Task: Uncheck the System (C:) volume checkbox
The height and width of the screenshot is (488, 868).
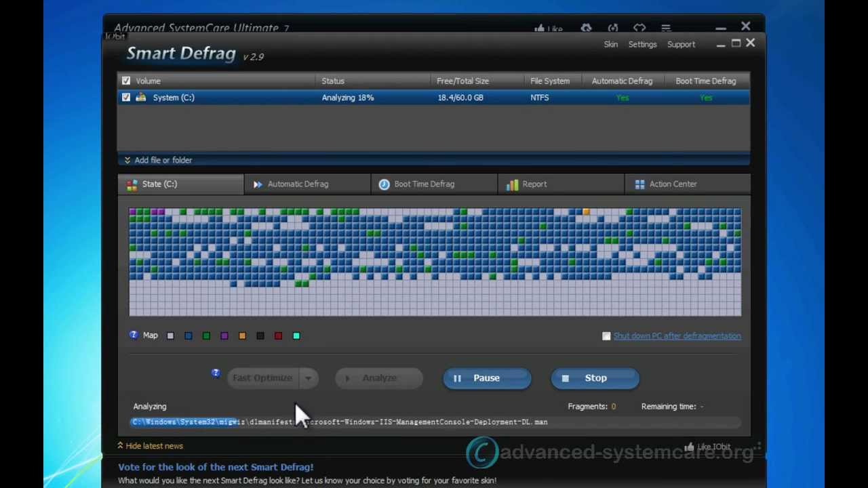Action: [126, 98]
